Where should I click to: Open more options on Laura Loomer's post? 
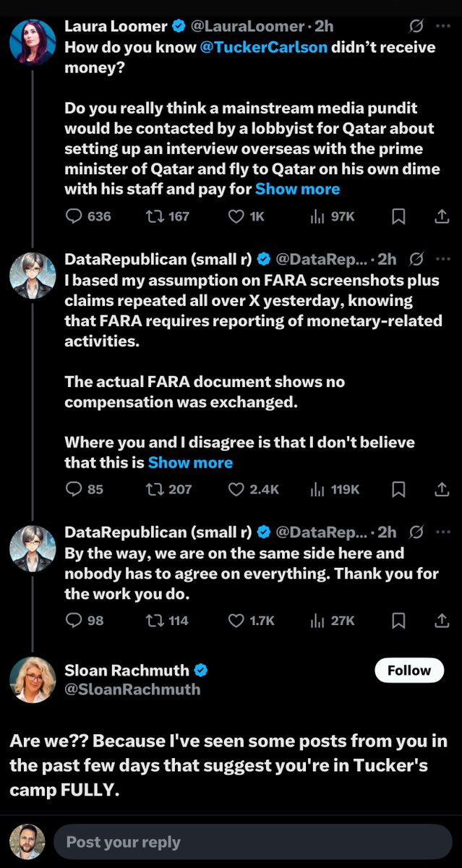(x=442, y=27)
